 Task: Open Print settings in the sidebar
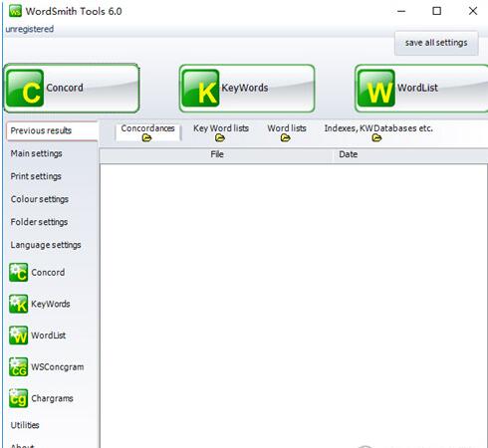pyautogui.click(x=36, y=176)
